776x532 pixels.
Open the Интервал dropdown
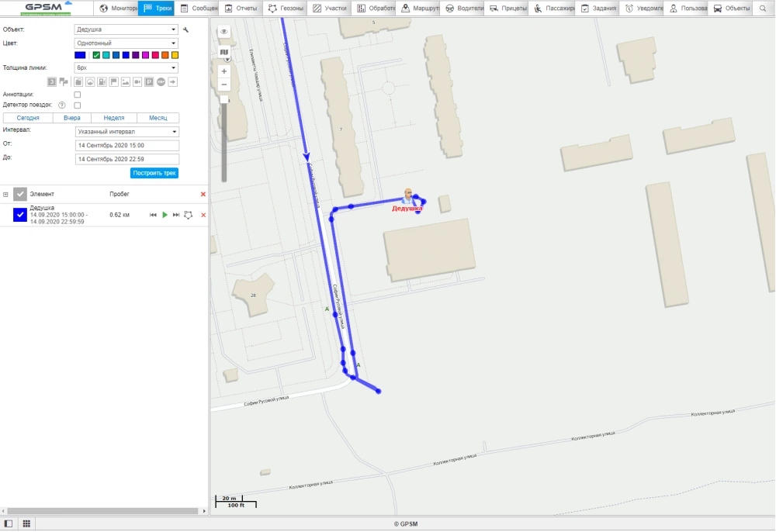click(126, 131)
